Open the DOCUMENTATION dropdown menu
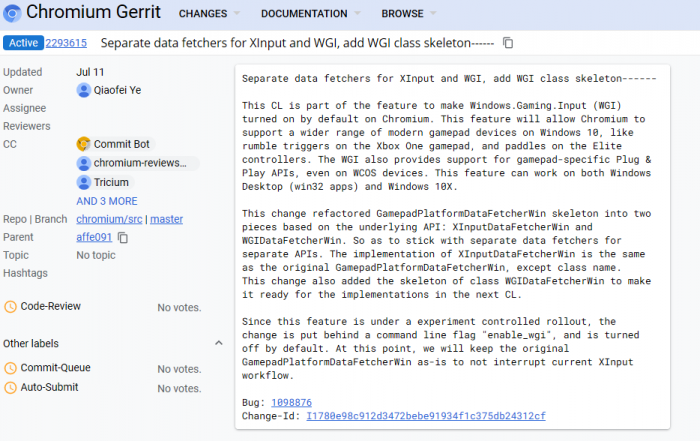The width and height of the screenshot is (700, 441). [310, 14]
